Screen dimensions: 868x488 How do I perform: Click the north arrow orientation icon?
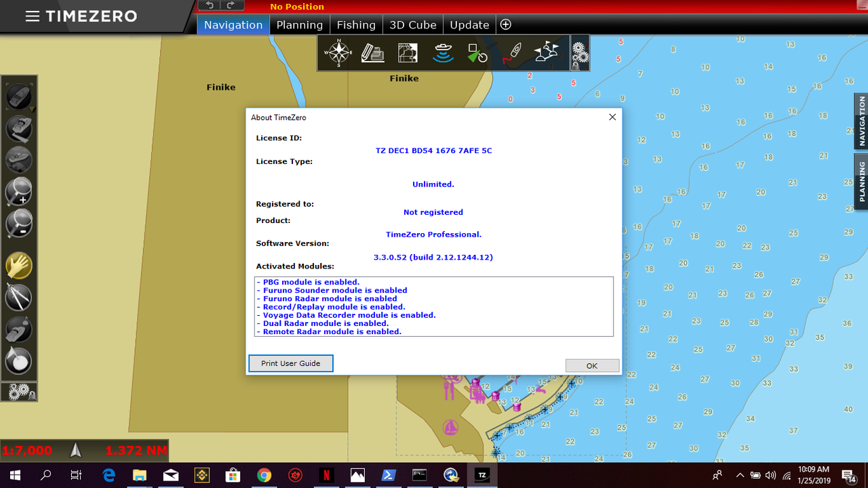pos(76,450)
